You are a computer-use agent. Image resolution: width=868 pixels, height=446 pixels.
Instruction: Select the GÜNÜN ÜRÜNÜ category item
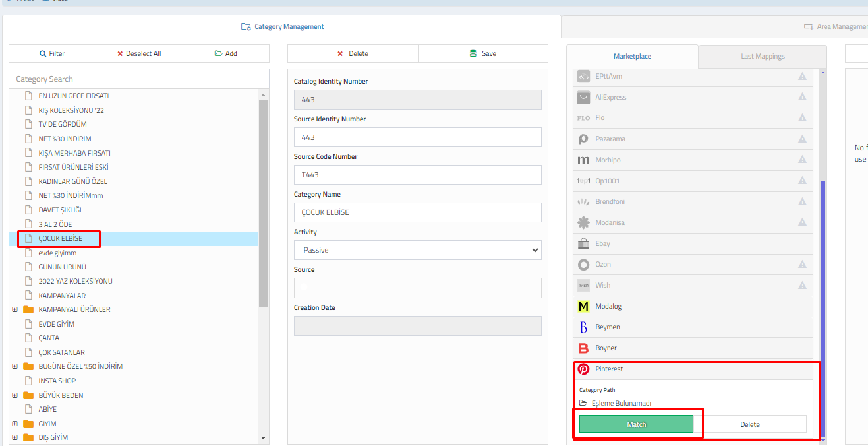(x=62, y=267)
